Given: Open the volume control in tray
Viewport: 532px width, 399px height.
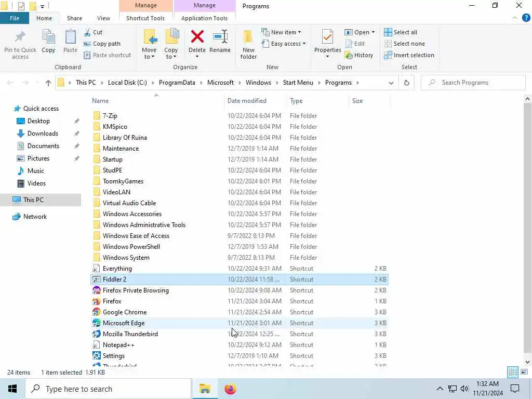Looking at the screenshot, I should pos(464,389).
